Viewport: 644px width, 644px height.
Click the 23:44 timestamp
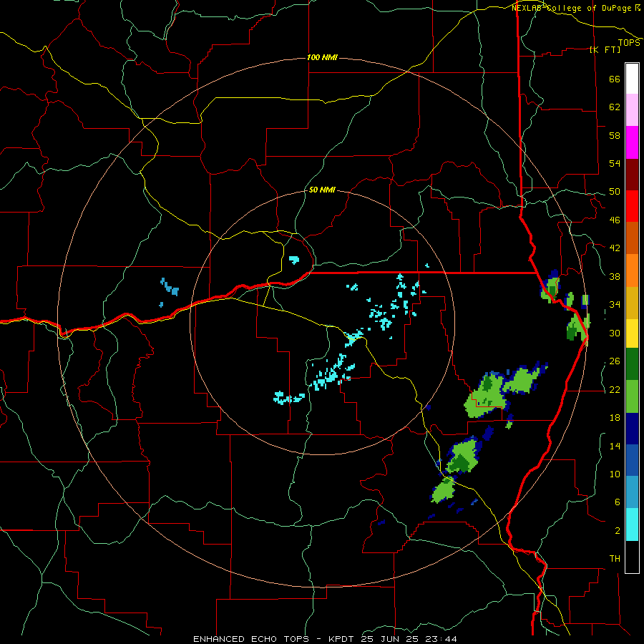click(x=441, y=639)
